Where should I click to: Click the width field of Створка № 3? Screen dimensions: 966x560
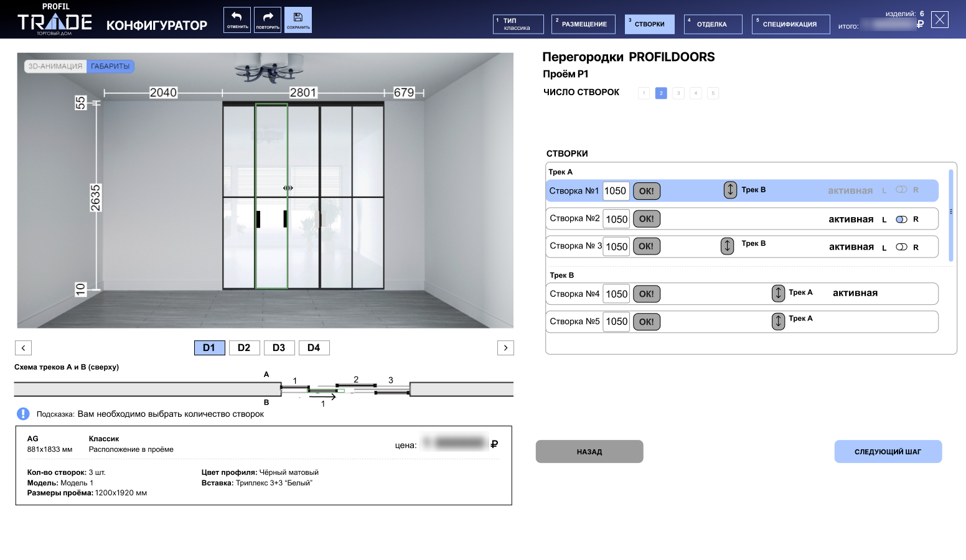(x=616, y=246)
